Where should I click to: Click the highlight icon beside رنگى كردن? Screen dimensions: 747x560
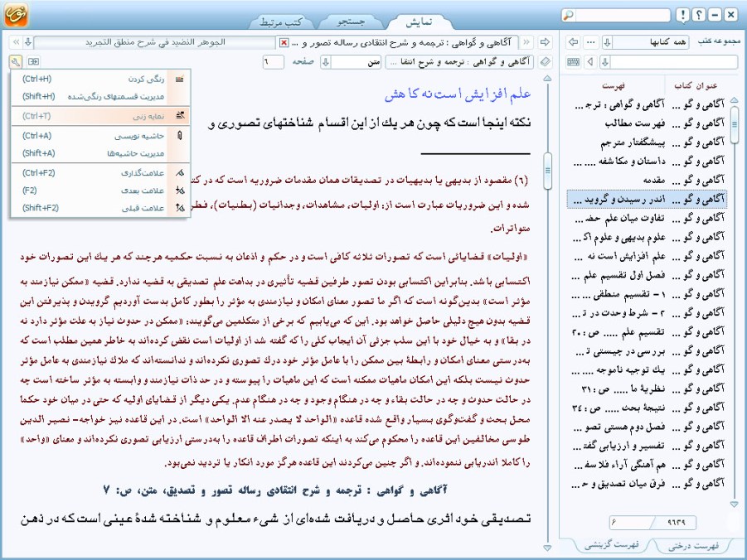point(180,79)
